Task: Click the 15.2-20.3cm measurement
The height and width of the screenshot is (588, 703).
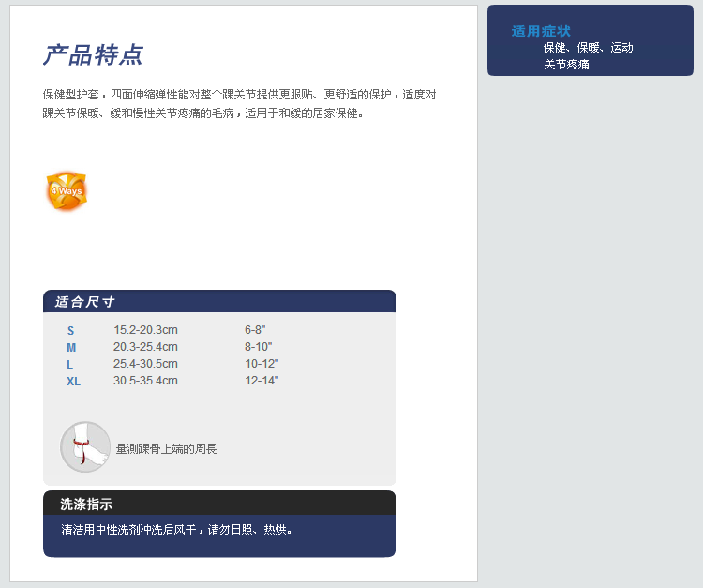Action: tap(145, 330)
